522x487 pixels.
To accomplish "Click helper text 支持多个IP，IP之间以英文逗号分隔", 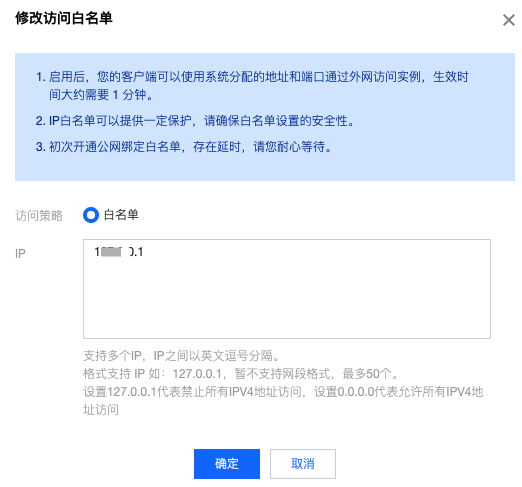I will (x=181, y=356).
